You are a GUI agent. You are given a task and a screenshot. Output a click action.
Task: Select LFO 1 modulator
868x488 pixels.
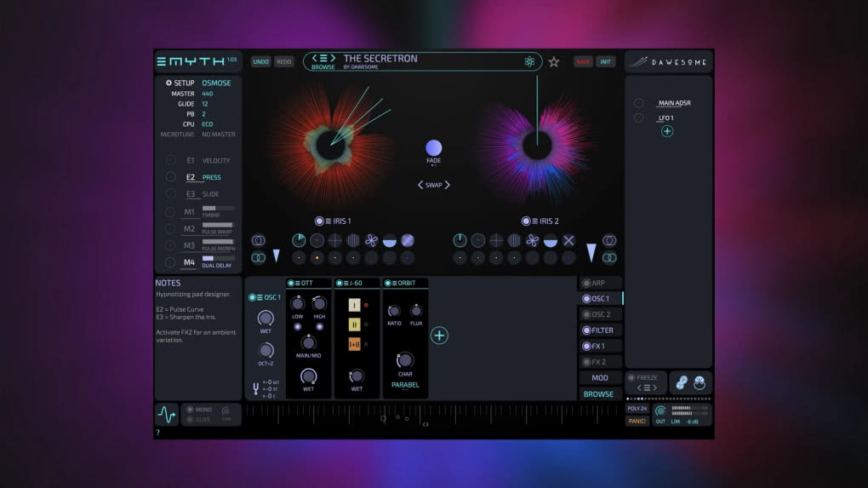click(666, 118)
